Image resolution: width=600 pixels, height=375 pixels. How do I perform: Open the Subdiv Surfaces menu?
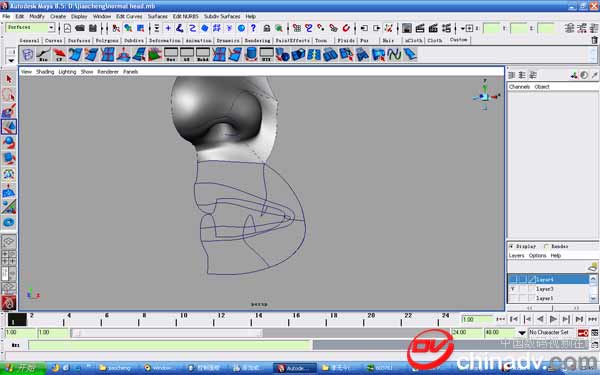point(222,16)
